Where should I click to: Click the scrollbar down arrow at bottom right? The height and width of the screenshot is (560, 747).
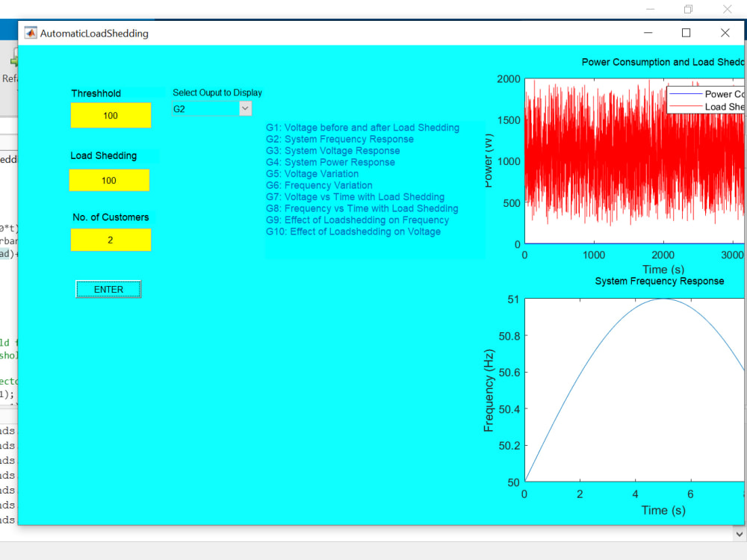pyautogui.click(x=740, y=533)
